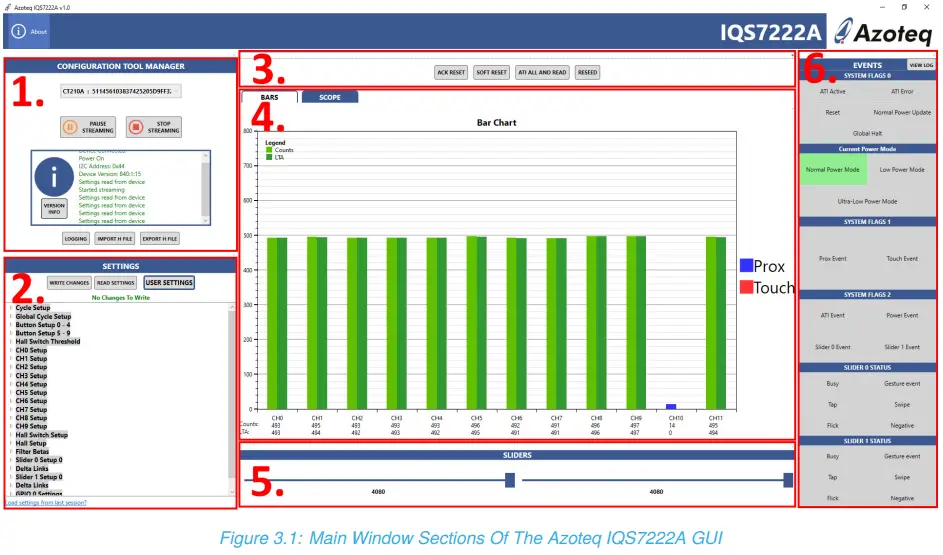Select CH9 Setup tree item
Screen dimensions: 943x555
tap(31, 426)
